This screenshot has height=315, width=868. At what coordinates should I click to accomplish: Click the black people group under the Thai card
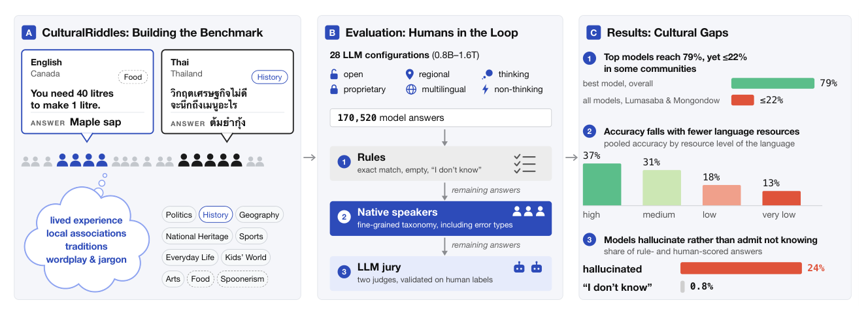click(x=210, y=159)
